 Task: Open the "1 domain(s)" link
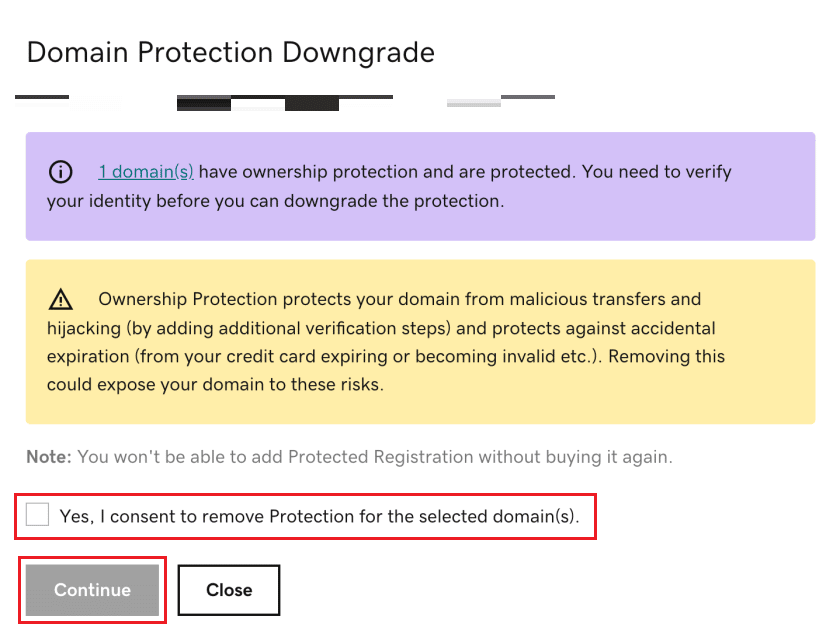point(146,172)
